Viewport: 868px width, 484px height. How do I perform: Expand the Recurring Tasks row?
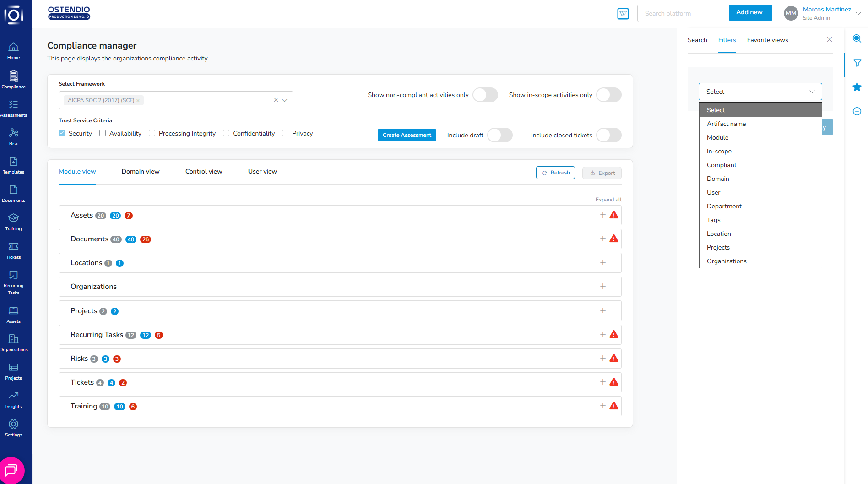click(602, 335)
